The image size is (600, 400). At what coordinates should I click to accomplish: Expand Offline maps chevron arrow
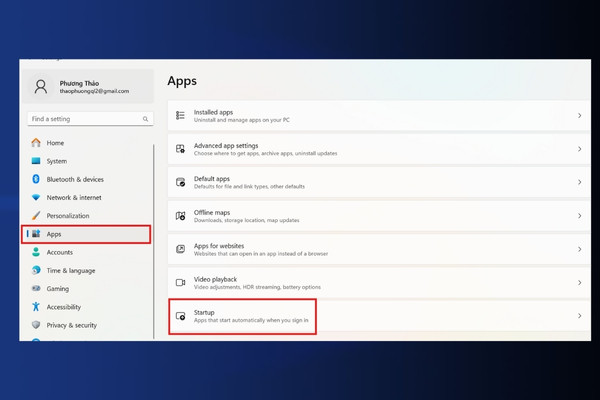(579, 216)
